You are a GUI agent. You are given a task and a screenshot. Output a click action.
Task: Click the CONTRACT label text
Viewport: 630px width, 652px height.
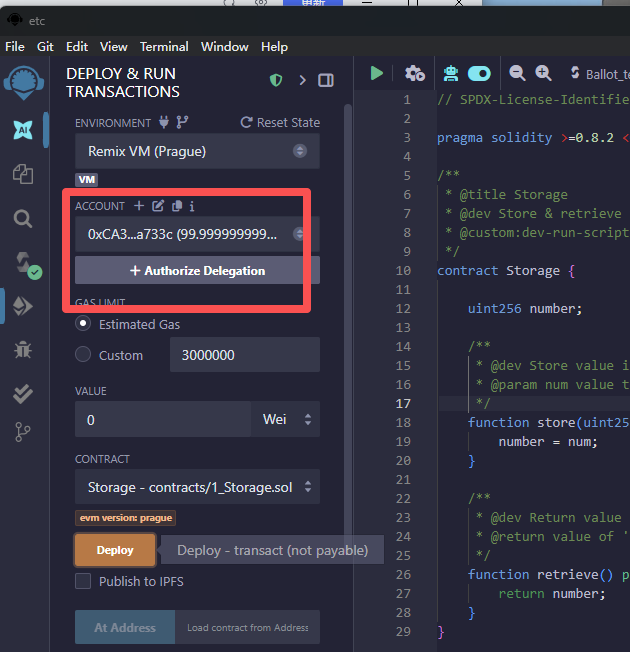pos(102,459)
